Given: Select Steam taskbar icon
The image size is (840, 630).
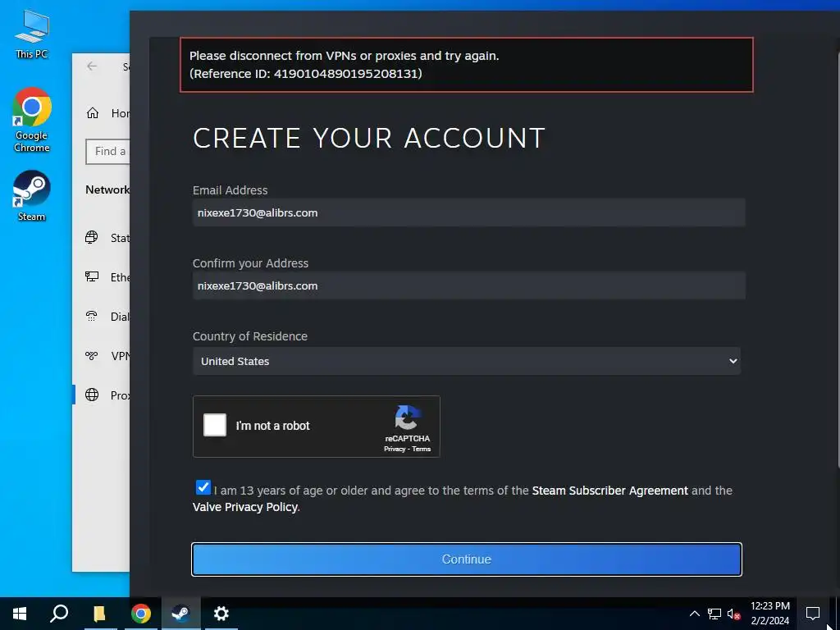Looking at the screenshot, I should (181, 614).
